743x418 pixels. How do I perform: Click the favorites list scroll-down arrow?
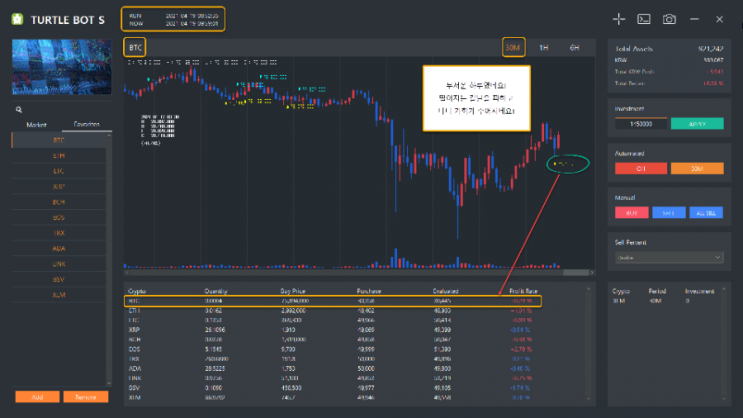109,383
